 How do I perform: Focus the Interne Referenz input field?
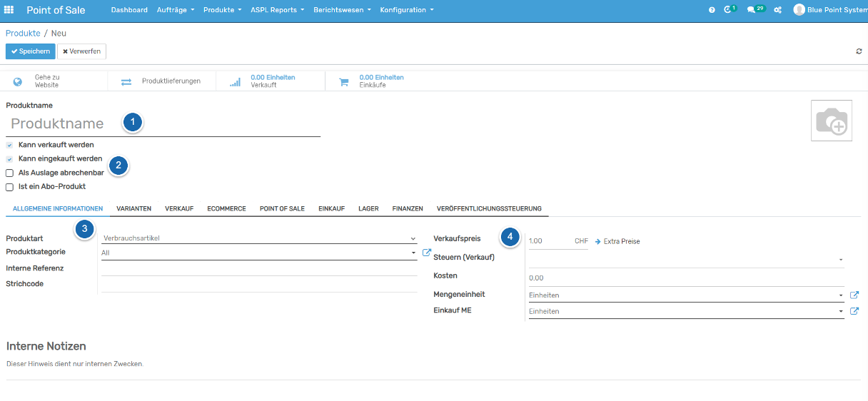pos(259,268)
